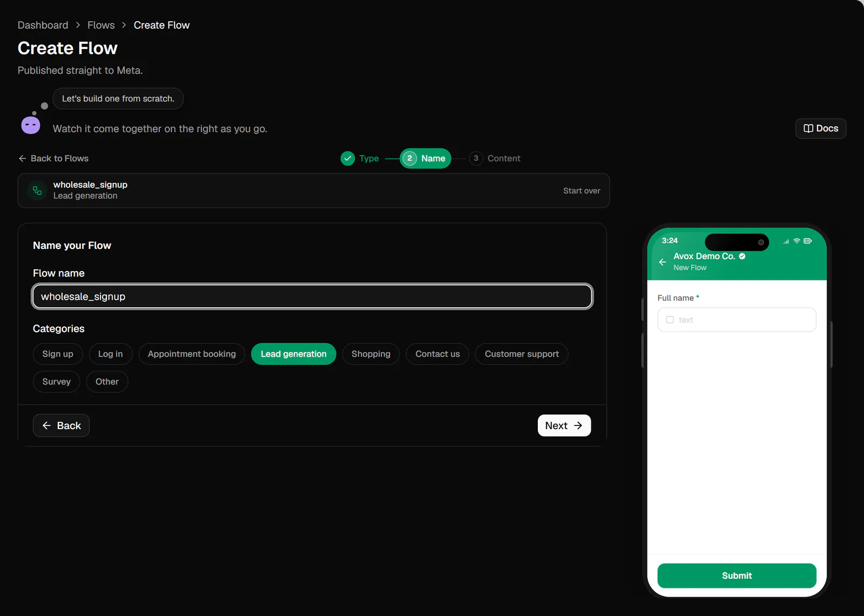Click the back arrow in the phone preview header
The height and width of the screenshot is (616, 864).
(663, 262)
